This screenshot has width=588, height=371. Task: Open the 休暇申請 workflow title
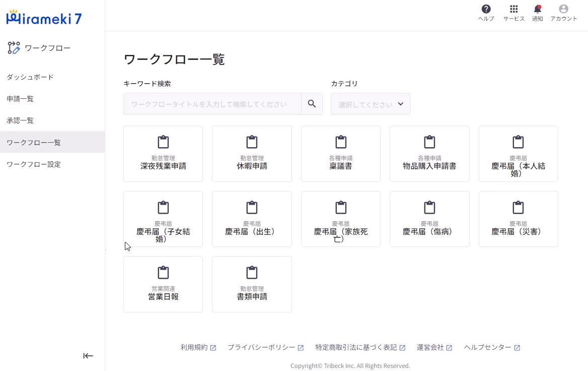click(x=252, y=166)
